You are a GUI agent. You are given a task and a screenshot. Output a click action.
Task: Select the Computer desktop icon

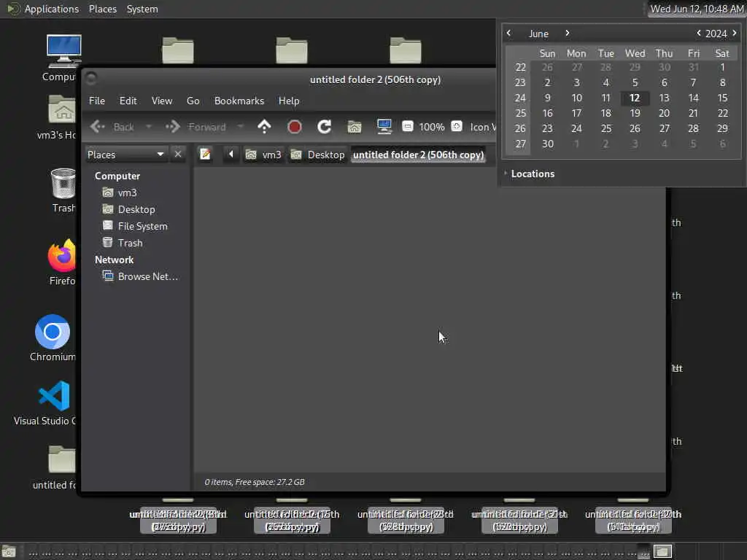pyautogui.click(x=61, y=57)
